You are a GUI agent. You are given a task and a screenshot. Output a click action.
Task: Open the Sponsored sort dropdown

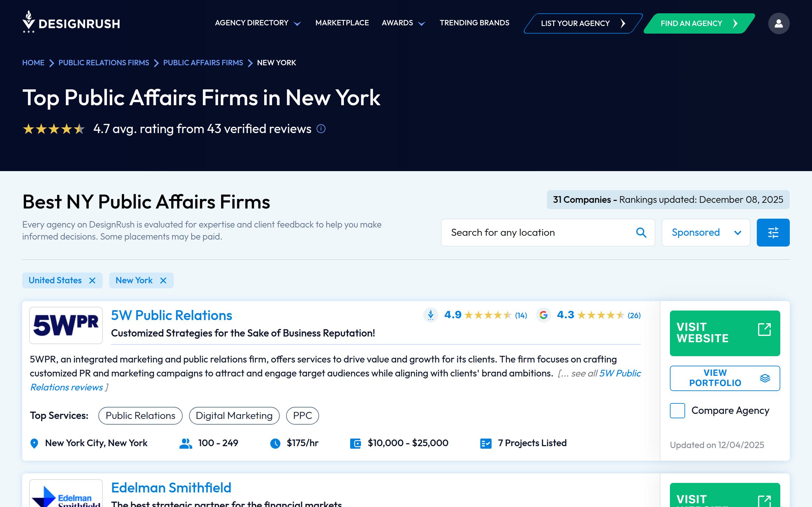(706, 232)
